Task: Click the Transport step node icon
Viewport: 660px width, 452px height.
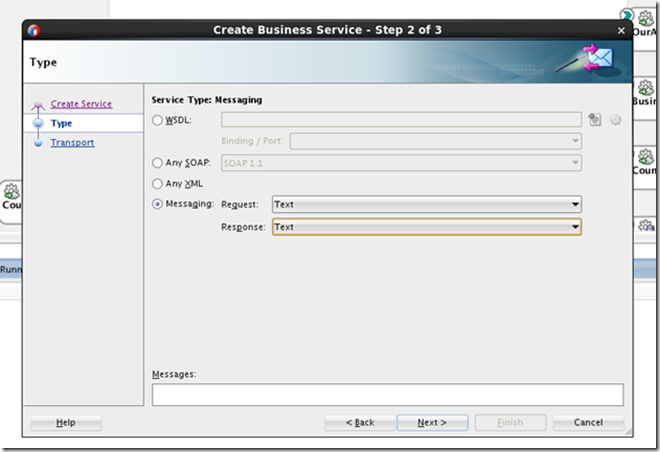Action: [x=38, y=143]
